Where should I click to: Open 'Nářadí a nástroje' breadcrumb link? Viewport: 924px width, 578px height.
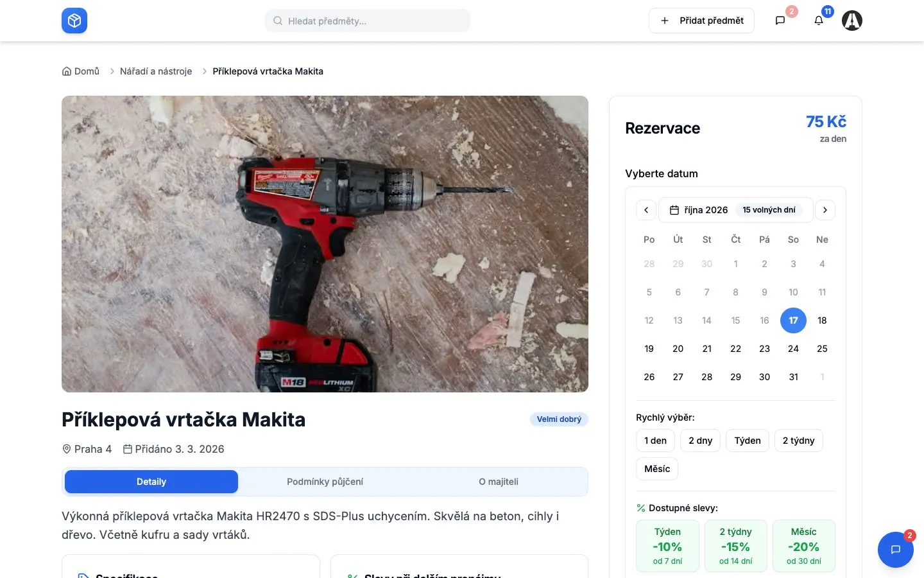(156, 71)
